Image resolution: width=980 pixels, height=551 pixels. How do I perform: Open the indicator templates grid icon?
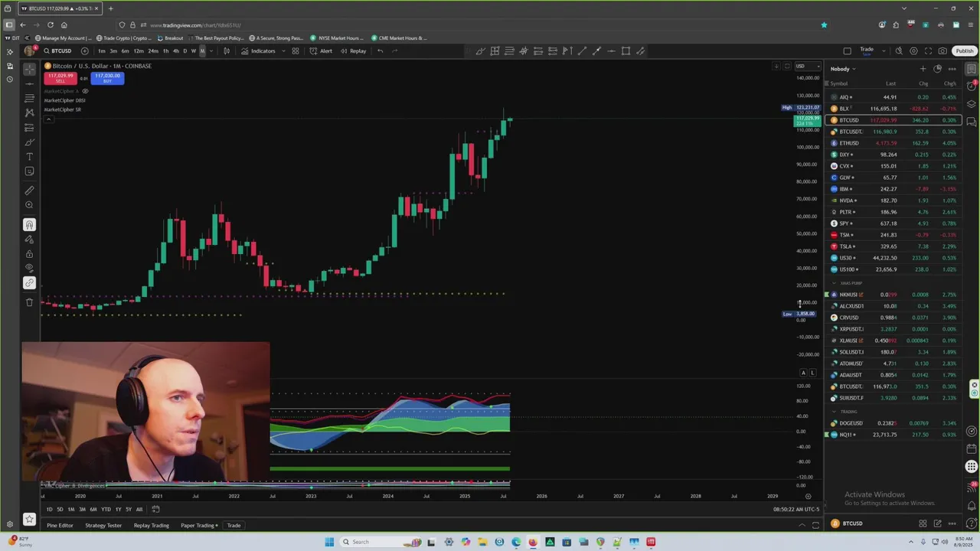[x=295, y=51]
